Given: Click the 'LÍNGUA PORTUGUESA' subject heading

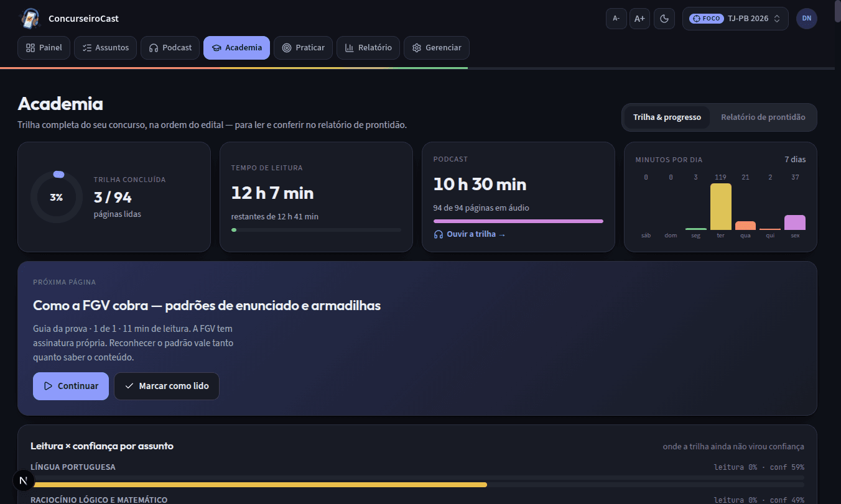Looking at the screenshot, I should (73, 467).
